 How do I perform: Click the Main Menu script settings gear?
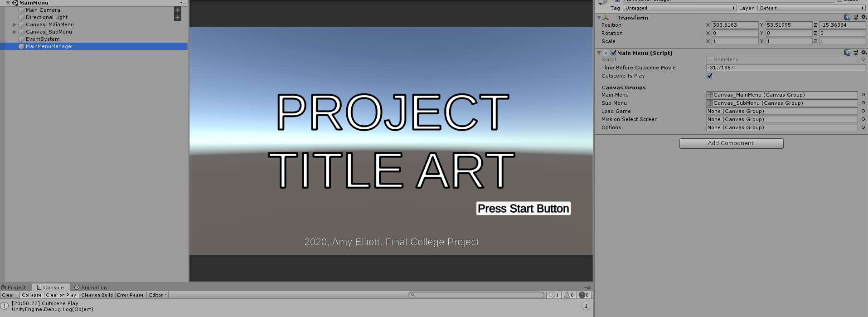click(x=863, y=53)
